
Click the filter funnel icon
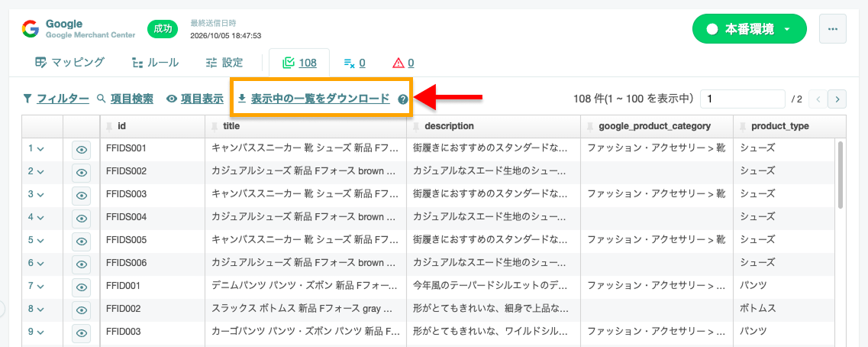coord(27,99)
